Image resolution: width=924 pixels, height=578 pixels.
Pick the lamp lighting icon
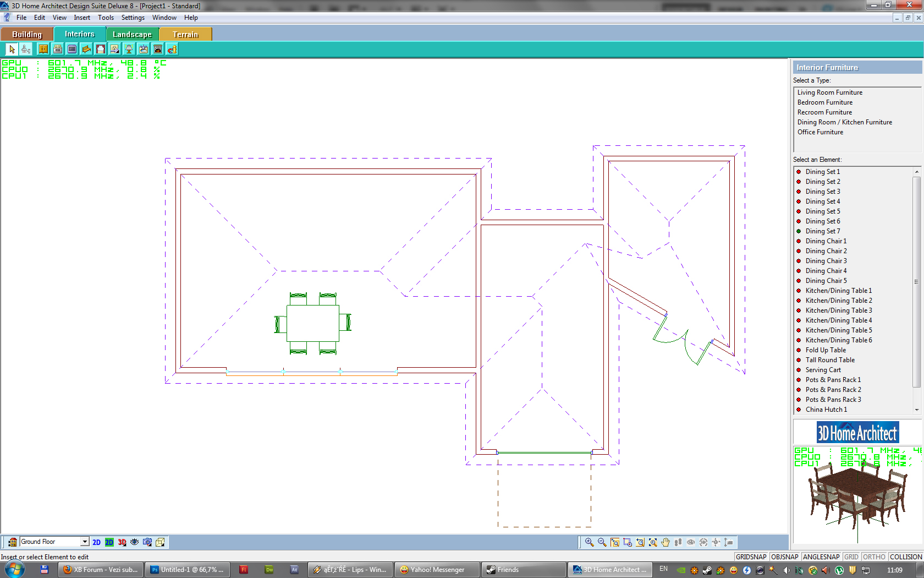(x=129, y=50)
